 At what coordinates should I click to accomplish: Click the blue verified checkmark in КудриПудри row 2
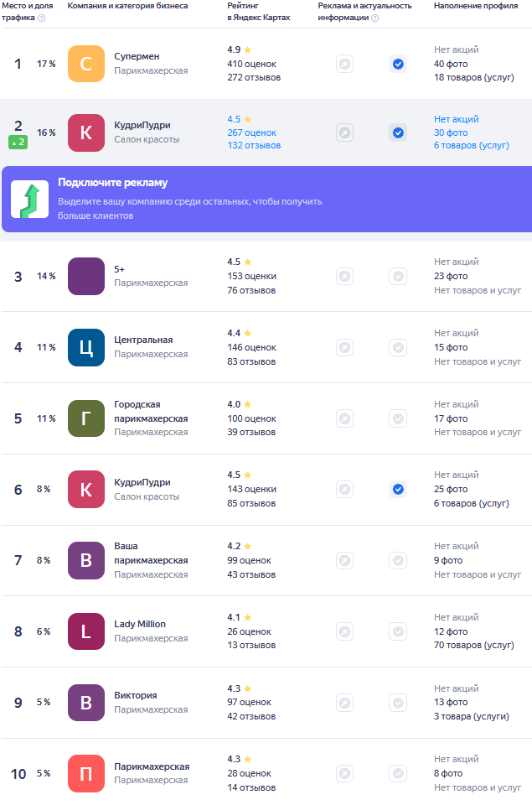[398, 133]
